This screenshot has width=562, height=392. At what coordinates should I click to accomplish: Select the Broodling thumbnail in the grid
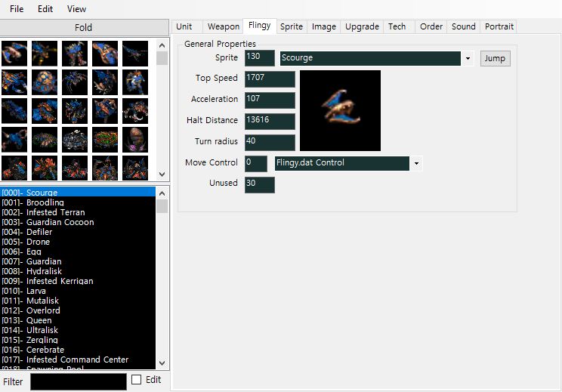(x=45, y=54)
